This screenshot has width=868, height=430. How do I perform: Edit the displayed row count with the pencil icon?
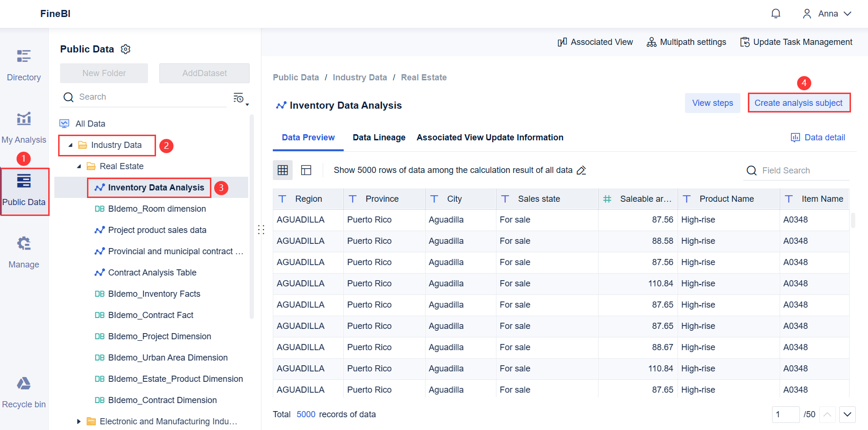582,170
